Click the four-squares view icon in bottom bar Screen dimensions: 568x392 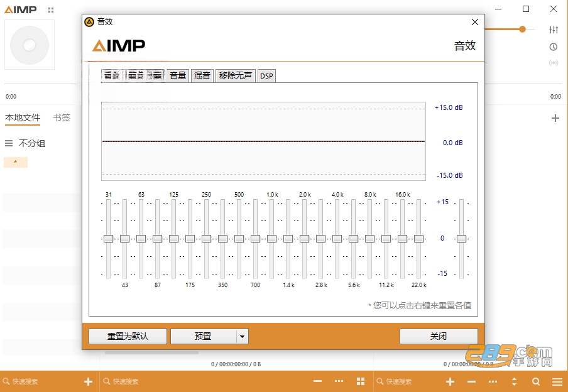coord(361,381)
